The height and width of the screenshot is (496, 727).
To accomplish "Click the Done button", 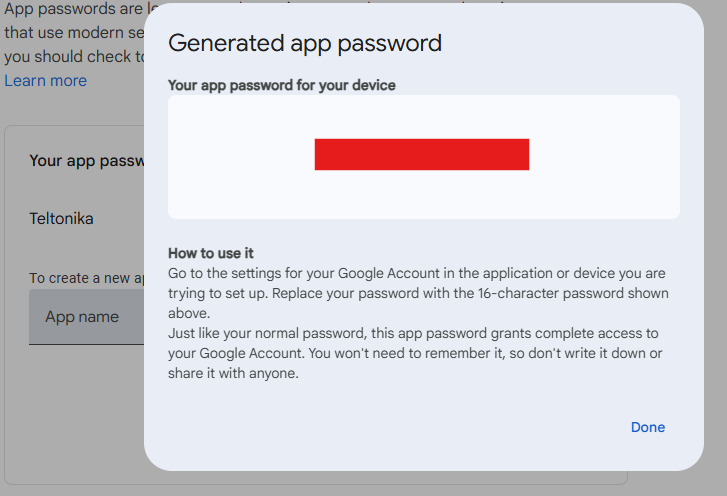I will [647, 427].
